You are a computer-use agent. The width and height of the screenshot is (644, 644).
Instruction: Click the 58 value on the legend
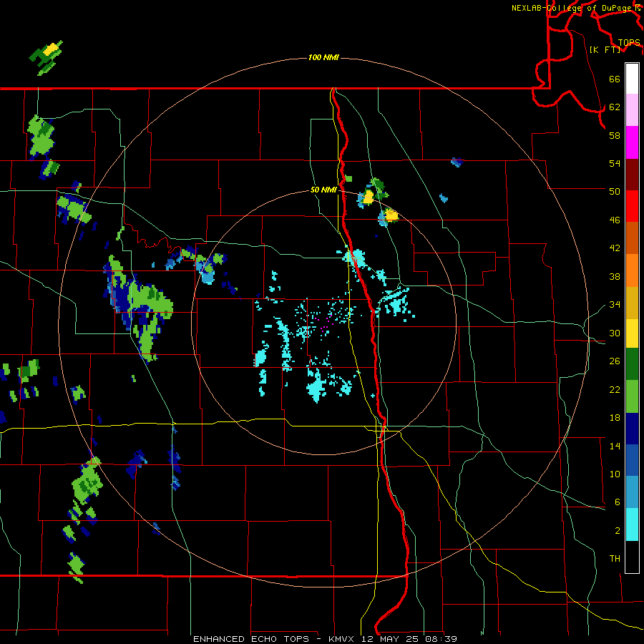click(x=615, y=135)
